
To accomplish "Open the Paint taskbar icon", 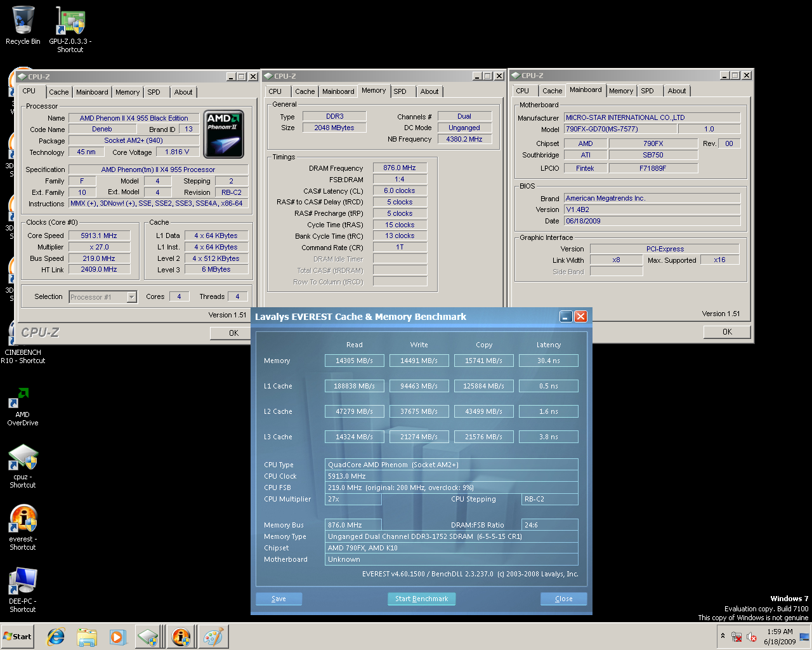I will pos(213,637).
